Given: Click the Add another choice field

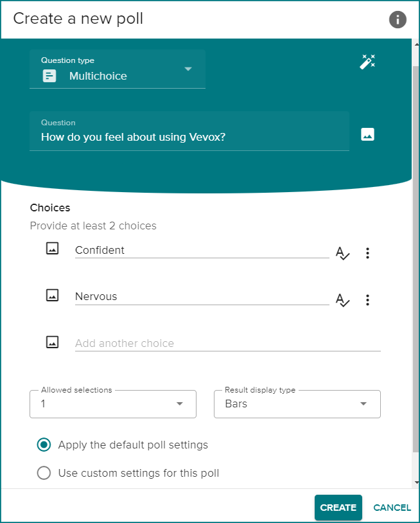Looking at the screenshot, I should coord(227,343).
